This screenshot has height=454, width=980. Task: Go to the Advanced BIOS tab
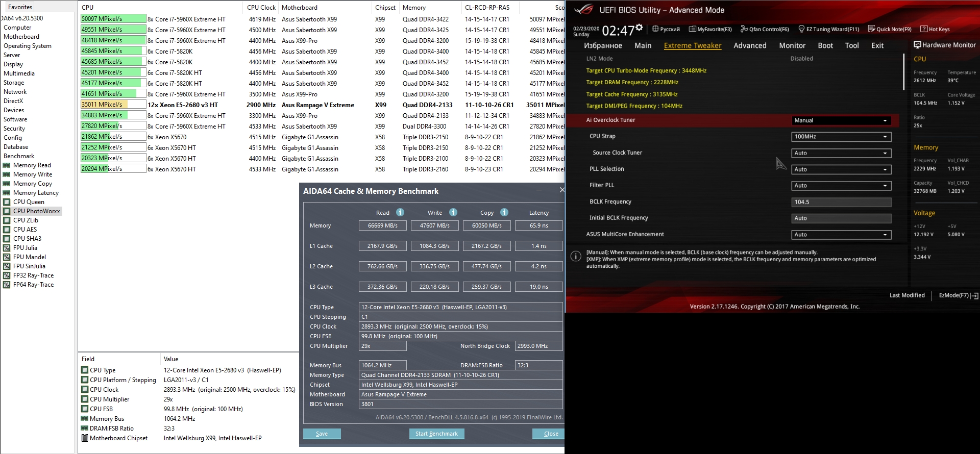click(750, 45)
